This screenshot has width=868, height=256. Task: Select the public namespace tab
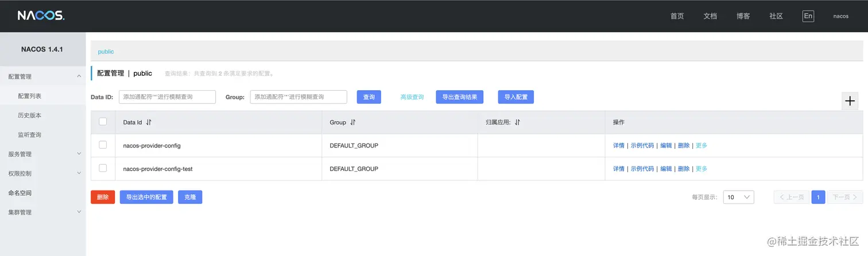[x=106, y=52]
